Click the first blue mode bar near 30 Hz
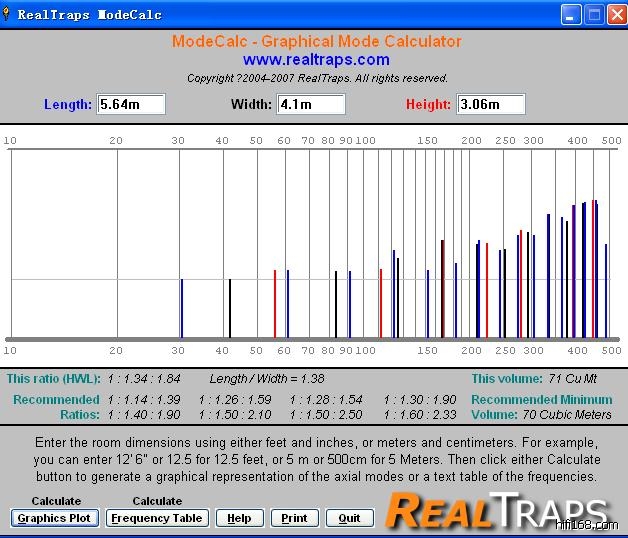The width and height of the screenshot is (628, 538). (x=182, y=308)
